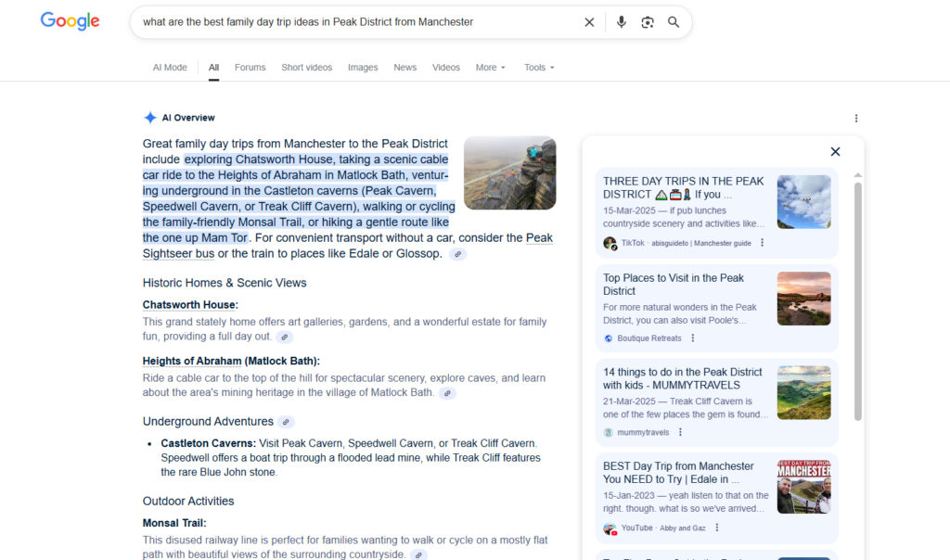Viewport: 950px width, 560px height.
Task: Click the search query input field
Action: (357, 22)
